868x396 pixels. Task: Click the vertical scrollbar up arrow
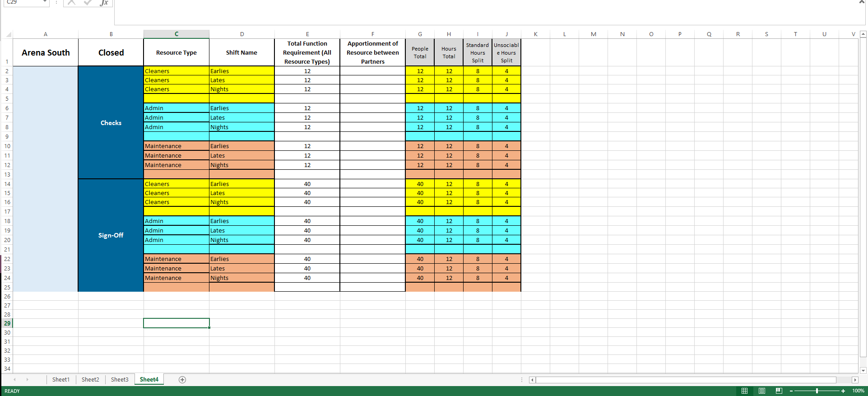coord(863,34)
